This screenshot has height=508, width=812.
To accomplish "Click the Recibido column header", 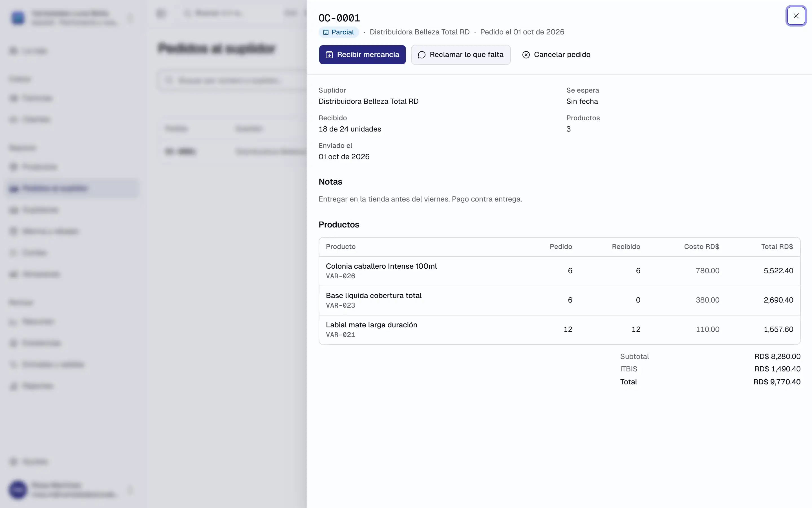I will (626, 247).
